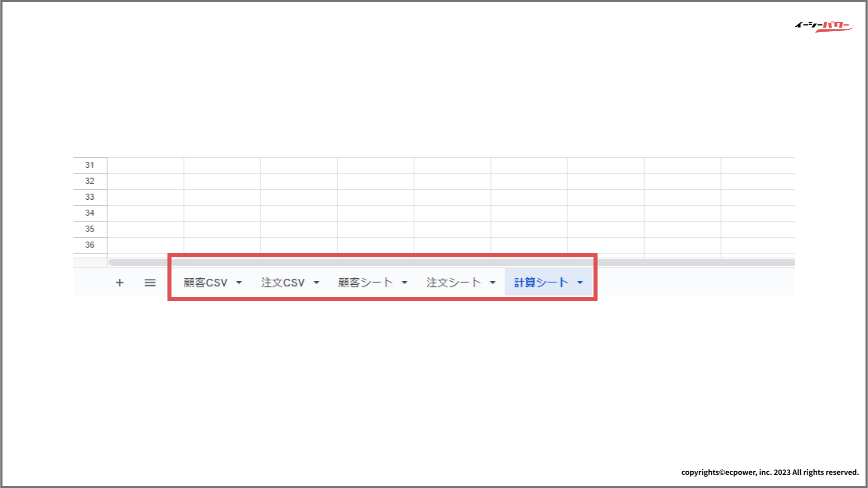This screenshot has height=488, width=868.
Task: Select the 顧客シート tab
Action: pos(365,283)
